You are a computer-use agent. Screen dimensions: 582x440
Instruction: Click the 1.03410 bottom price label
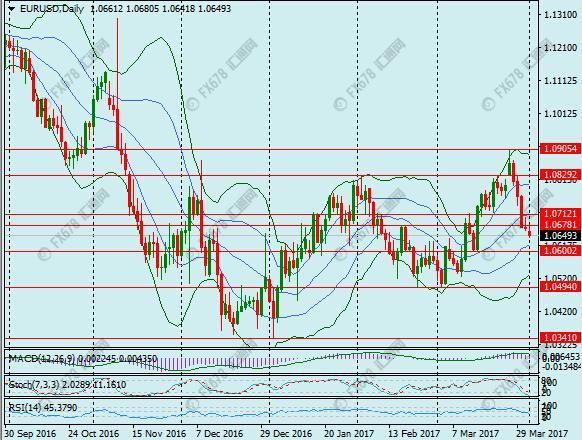[x=560, y=338]
